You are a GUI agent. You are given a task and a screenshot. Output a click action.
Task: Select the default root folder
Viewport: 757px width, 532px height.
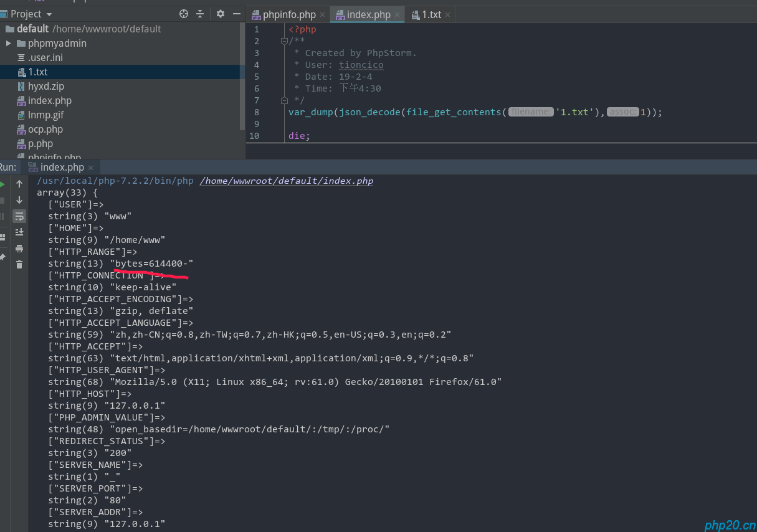tap(32, 29)
